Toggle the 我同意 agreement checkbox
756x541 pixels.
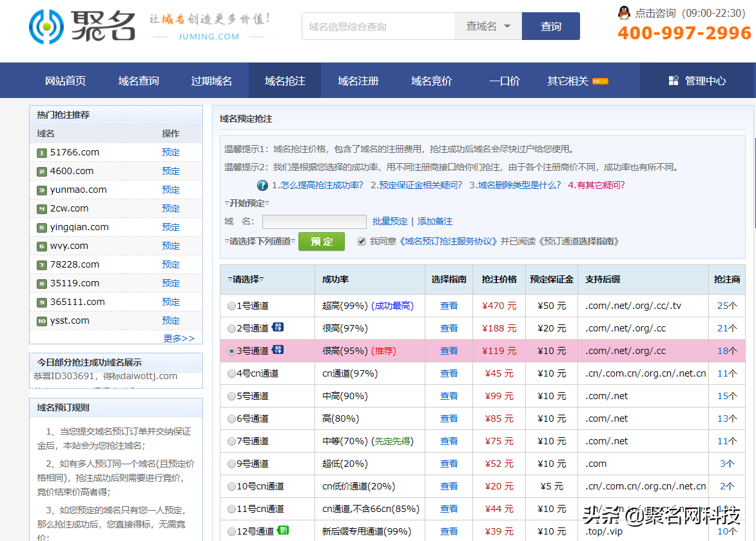pyautogui.click(x=362, y=241)
